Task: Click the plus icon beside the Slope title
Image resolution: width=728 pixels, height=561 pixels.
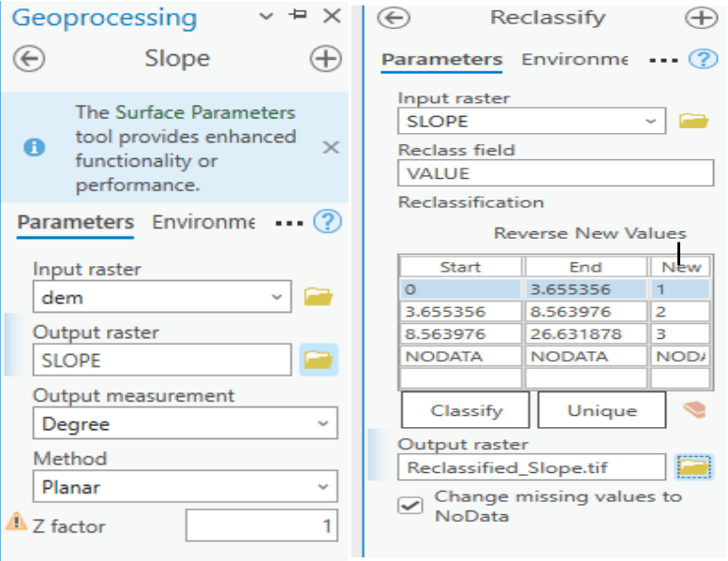Action: (325, 59)
